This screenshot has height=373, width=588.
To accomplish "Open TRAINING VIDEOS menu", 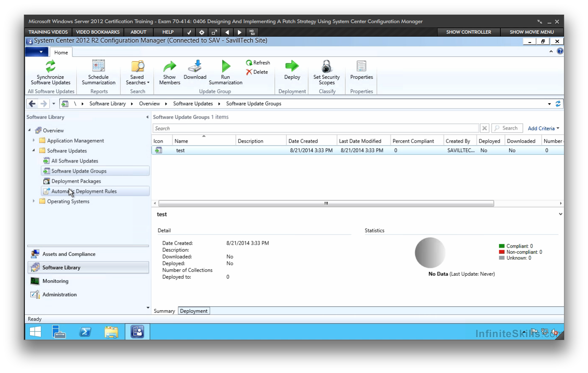I will tap(48, 32).
